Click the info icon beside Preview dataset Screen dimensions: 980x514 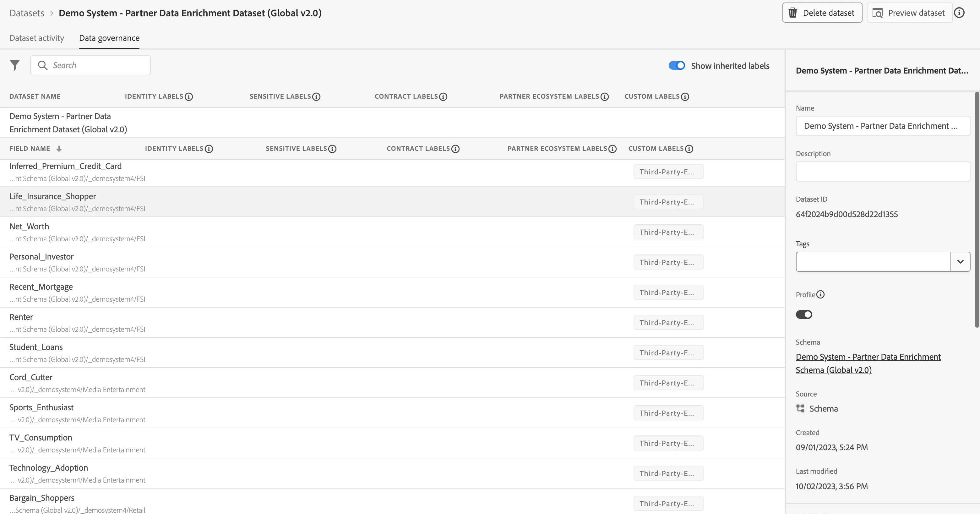point(959,13)
